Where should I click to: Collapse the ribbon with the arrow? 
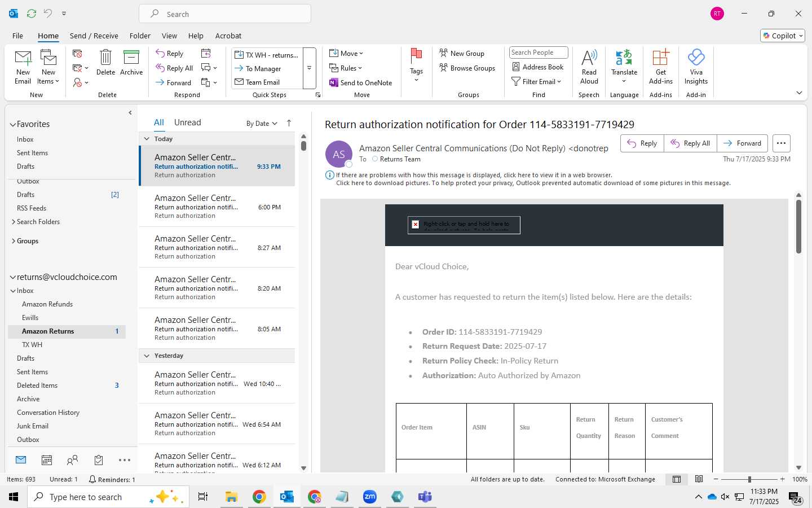(799, 93)
